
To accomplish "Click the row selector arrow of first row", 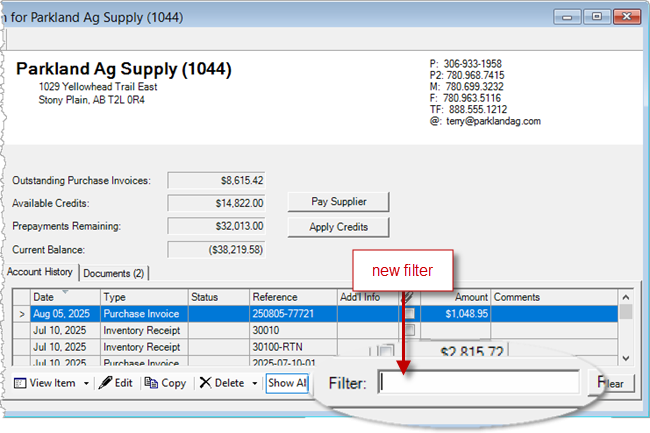I will click(22, 314).
